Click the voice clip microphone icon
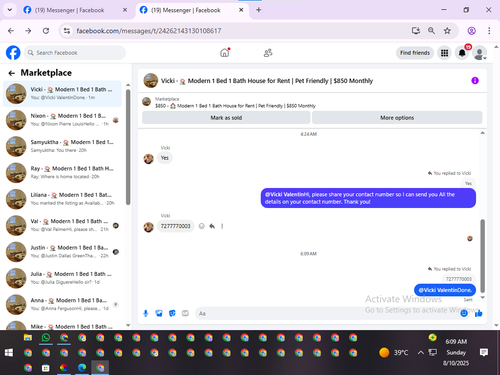This screenshot has height=375, width=500. coord(146,313)
